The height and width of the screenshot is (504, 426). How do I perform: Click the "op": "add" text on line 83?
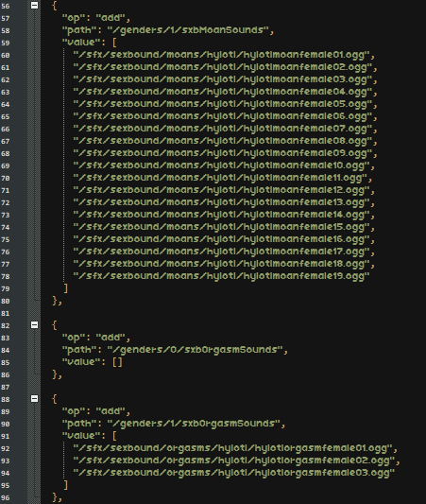94,338
